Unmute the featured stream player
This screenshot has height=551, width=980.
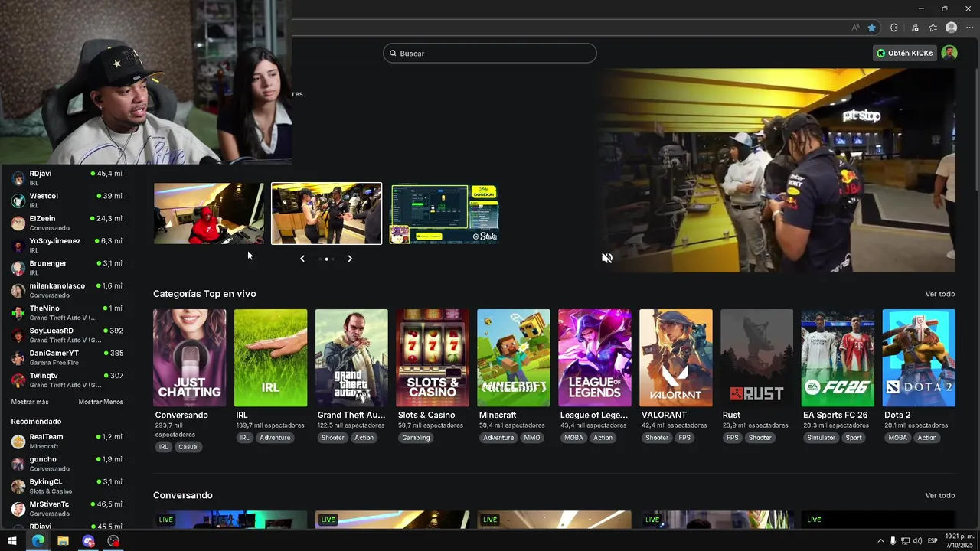607,259
